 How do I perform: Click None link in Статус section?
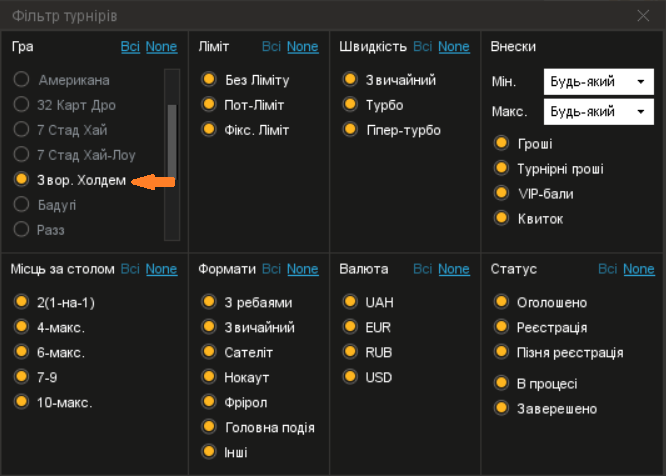pos(639,269)
